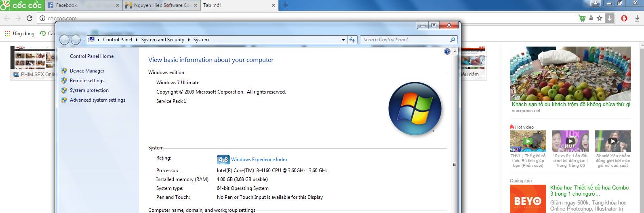
Task: Open Control Panel Home
Action: click(92, 56)
